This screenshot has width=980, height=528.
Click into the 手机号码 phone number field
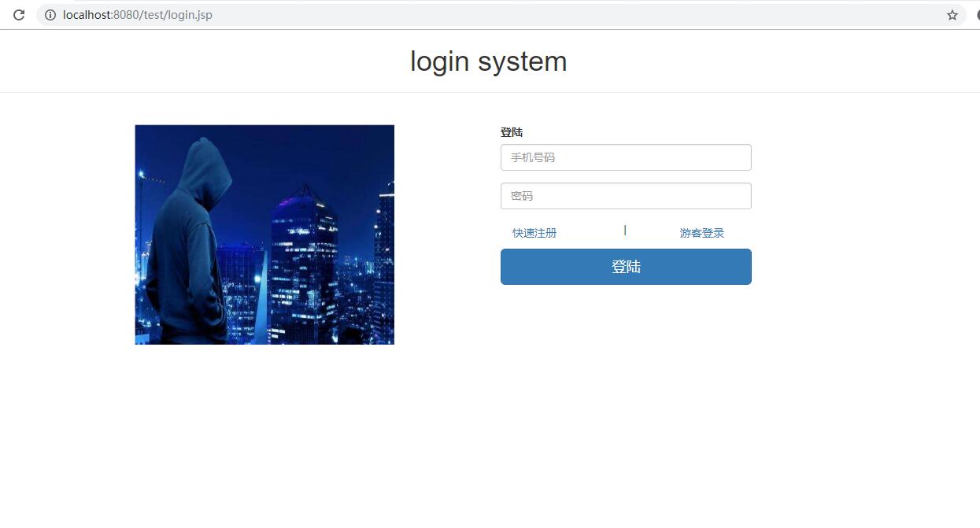coord(626,157)
